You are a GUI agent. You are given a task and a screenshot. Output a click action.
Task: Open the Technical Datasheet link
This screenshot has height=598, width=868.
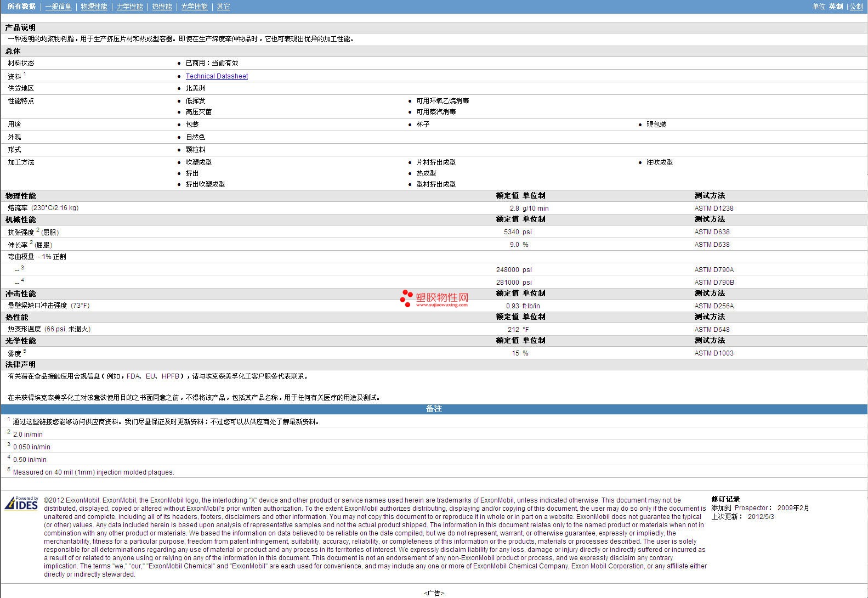click(x=217, y=76)
